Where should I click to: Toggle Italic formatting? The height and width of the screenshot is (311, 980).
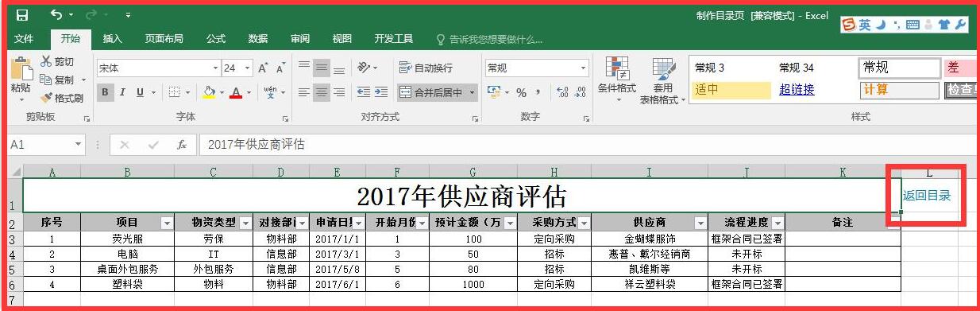click(x=122, y=92)
